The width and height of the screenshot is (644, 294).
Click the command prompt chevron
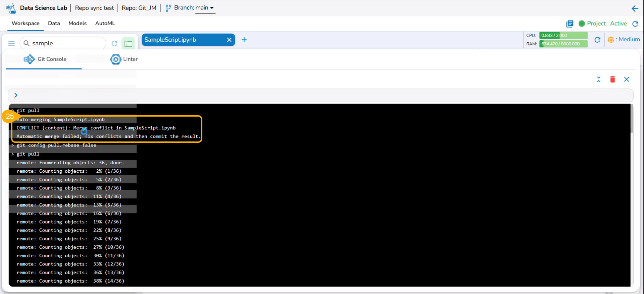(16, 95)
